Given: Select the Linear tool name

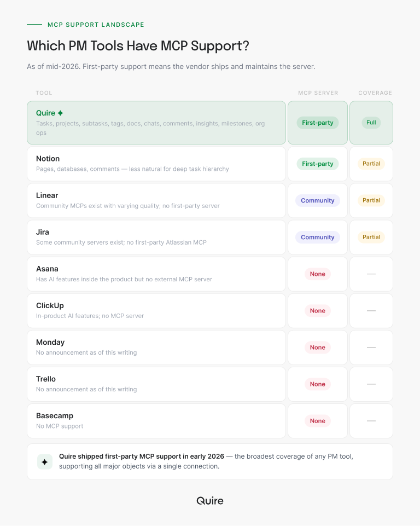Looking at the screenshot, I should click(x=47, y=195).
